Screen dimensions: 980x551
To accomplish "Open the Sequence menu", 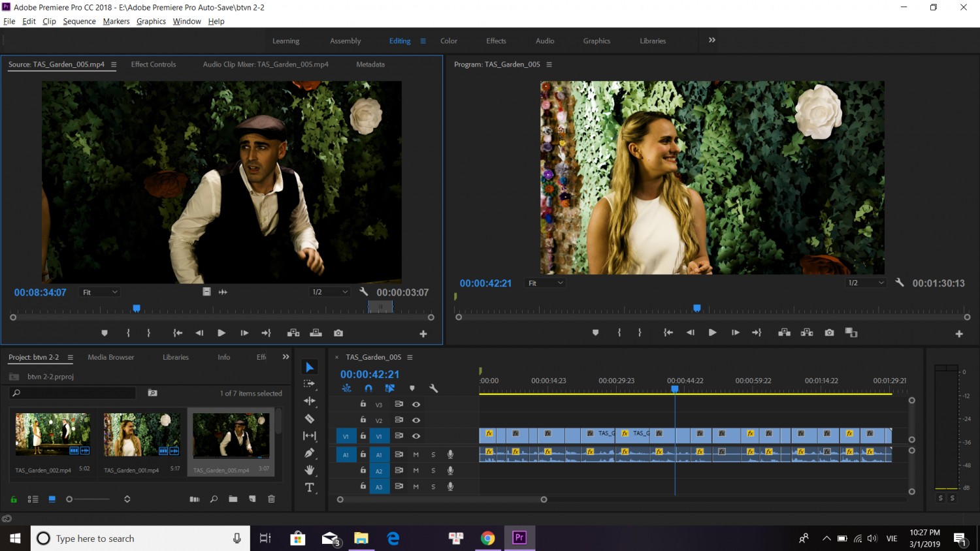I will (x=79, y=22).
